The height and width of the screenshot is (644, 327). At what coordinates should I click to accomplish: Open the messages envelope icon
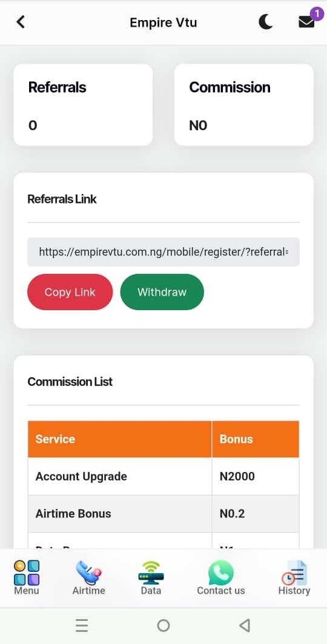pyautogui.click(x=307, y=22)
